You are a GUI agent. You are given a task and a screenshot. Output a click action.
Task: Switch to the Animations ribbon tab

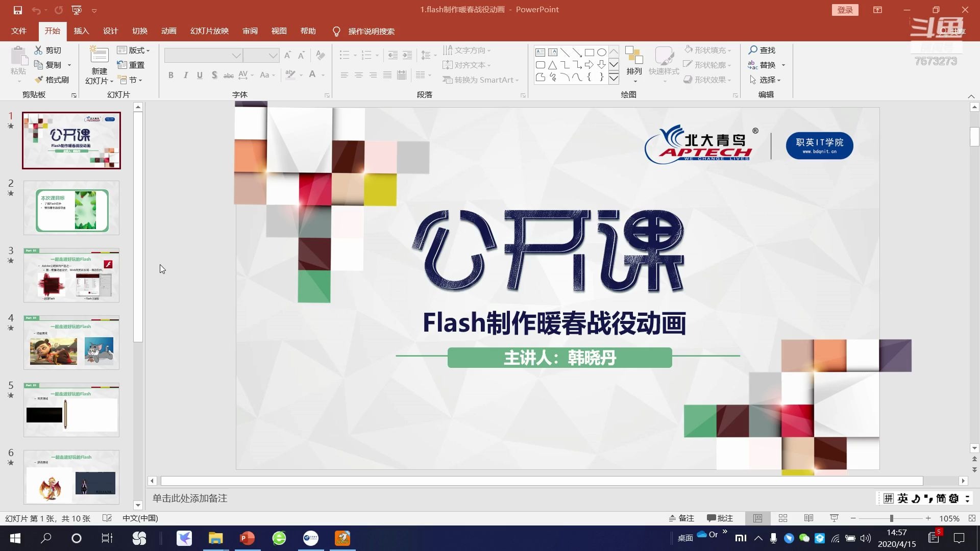tap(168, 31)
